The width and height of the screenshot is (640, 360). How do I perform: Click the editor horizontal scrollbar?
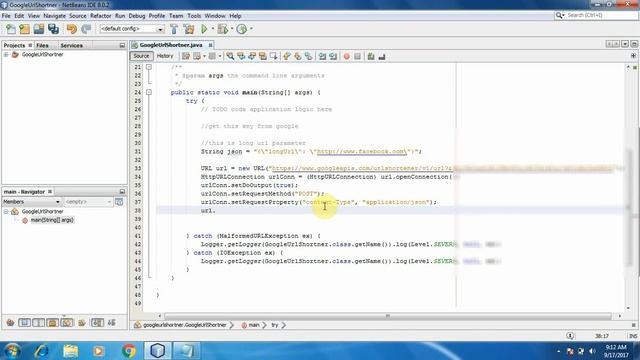pos(388,316)
